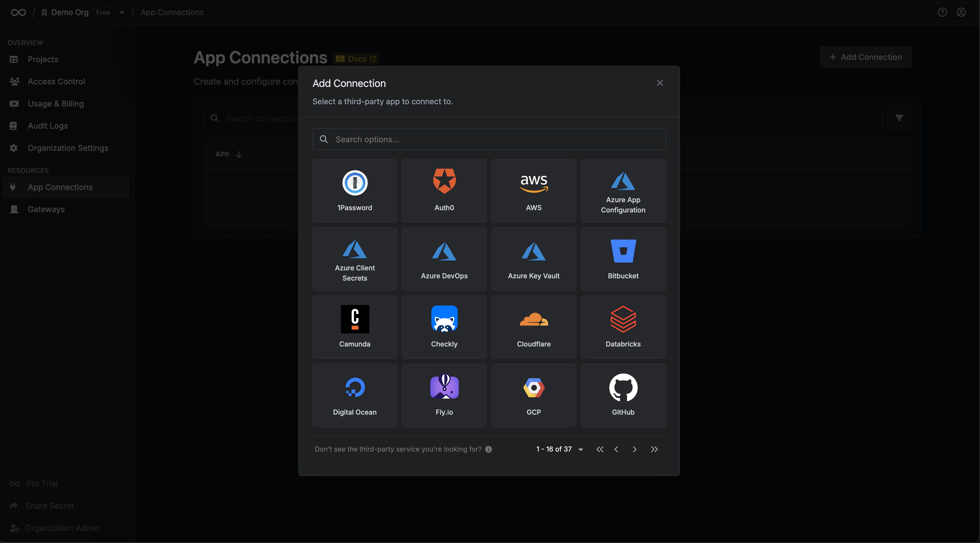Select the Fly.io connection tile
Viewport: 980px width, 543px height.
click(x=444, y=395)
